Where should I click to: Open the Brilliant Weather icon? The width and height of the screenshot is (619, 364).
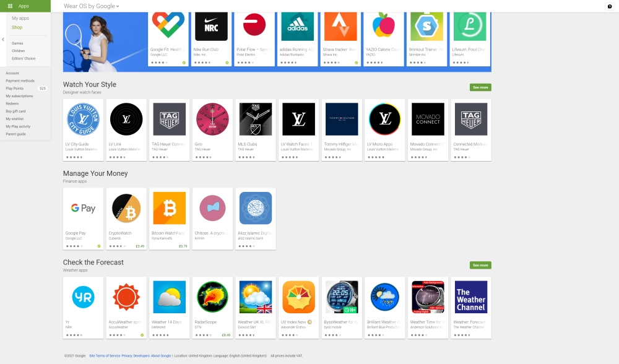pyautogui.click(x=385, y=297)
